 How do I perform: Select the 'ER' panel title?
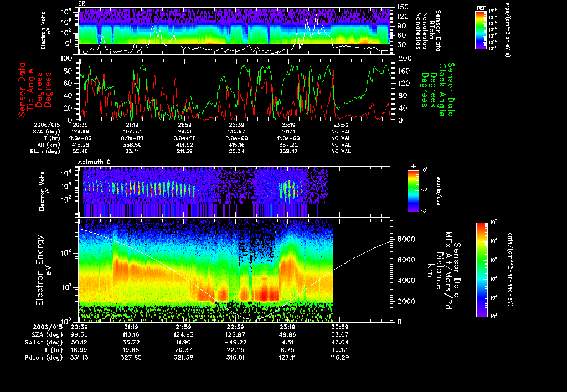click(81, 4)
